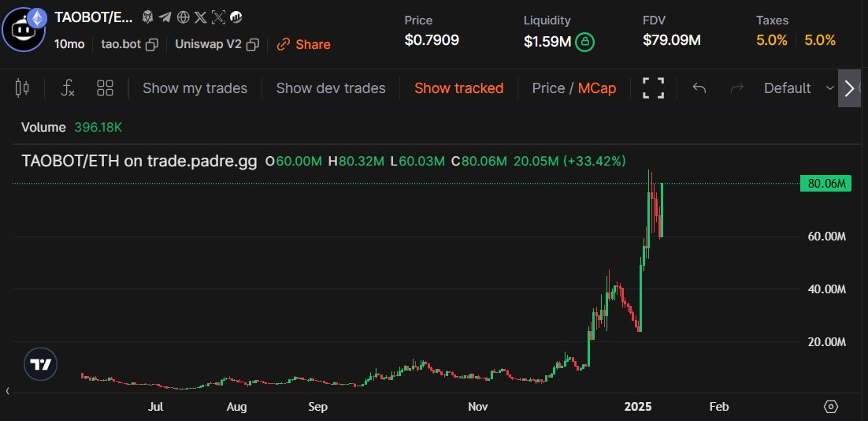
Task: Click the Sep time axis label
Action: (317, 407)
